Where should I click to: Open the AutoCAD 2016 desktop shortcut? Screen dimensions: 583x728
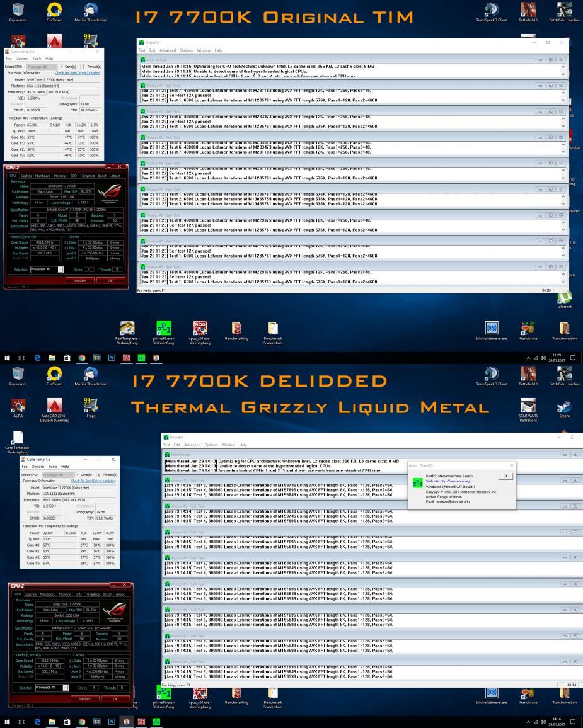pyautogui.click(x=54, y=411)
